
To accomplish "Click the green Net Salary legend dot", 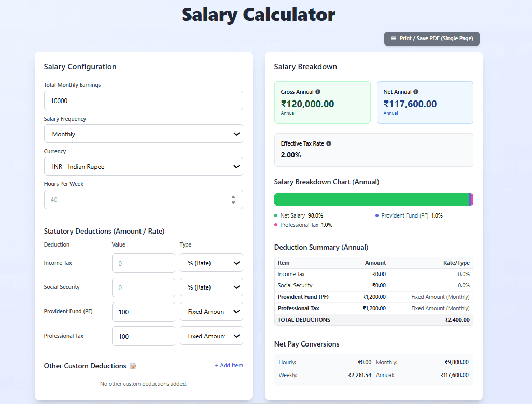I will coord(277,215).
